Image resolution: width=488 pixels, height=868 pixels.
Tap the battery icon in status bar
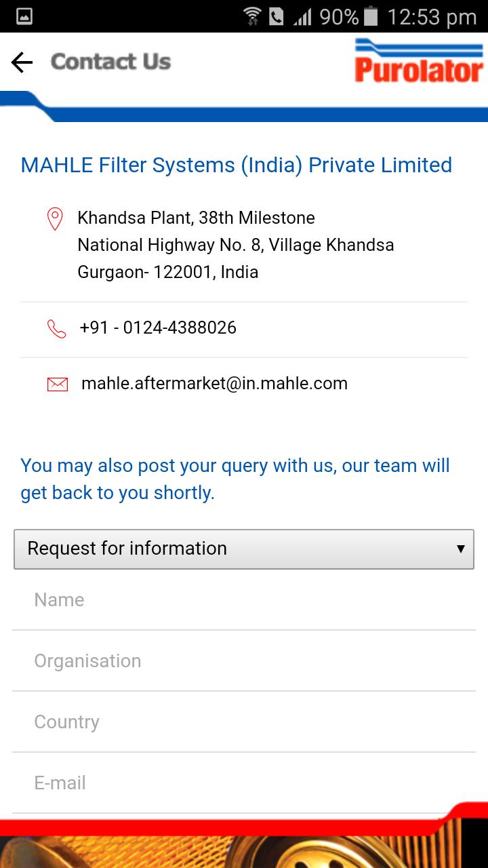tap(370, 16)
